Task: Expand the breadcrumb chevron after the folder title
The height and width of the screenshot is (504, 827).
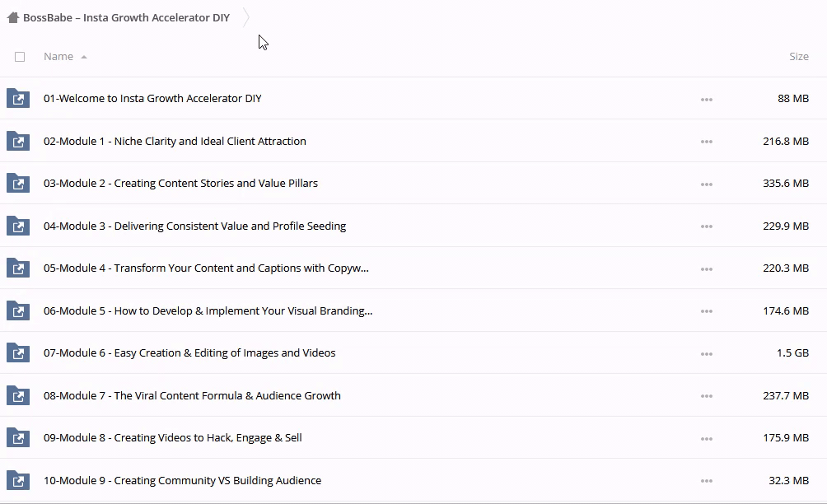Action: [x=245, y=18]
